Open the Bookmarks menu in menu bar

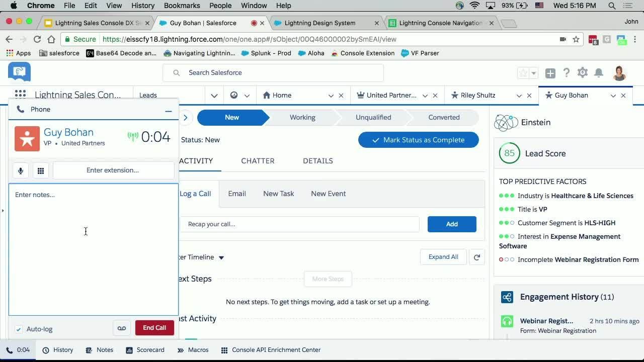(x=182, y=6)
